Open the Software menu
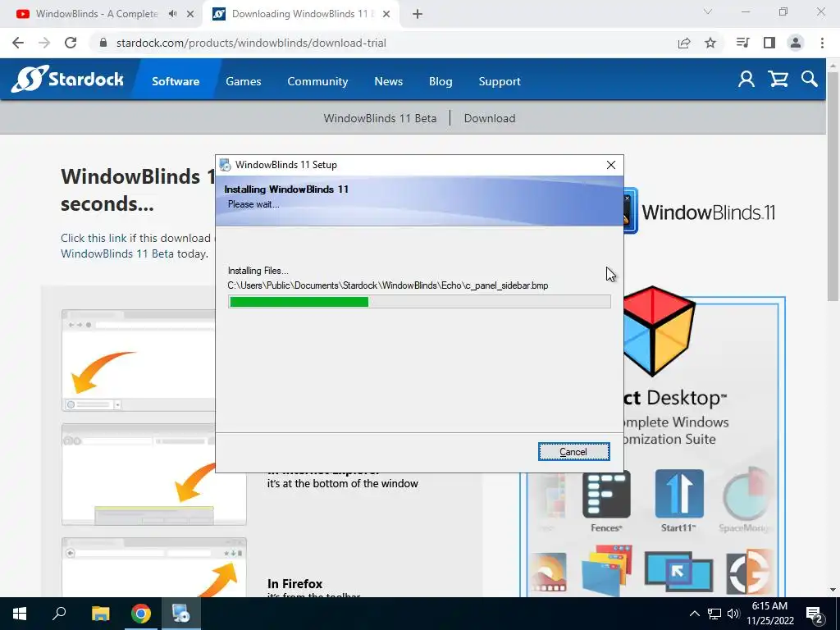The width and height of the screenshot is (840, 630). [176, 81]
